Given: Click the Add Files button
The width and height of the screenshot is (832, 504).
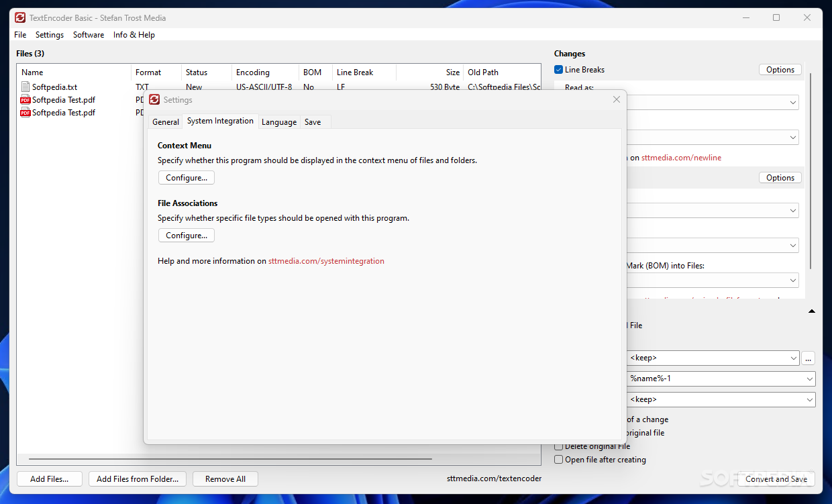Looking at the screenshot, I should click(x=50, y=479).
